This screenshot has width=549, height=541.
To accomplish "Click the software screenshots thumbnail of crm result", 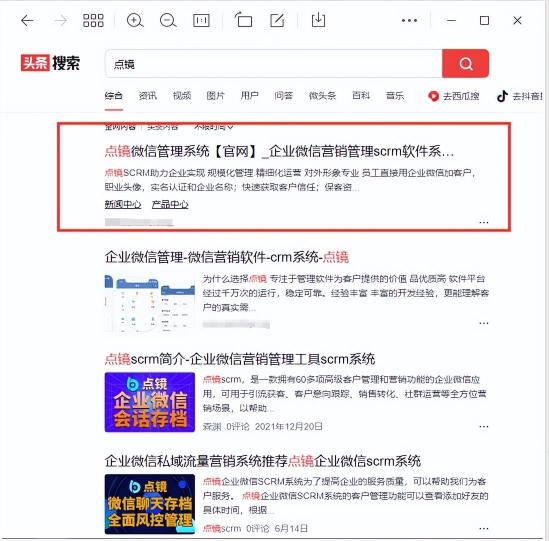I will [150, 303].
